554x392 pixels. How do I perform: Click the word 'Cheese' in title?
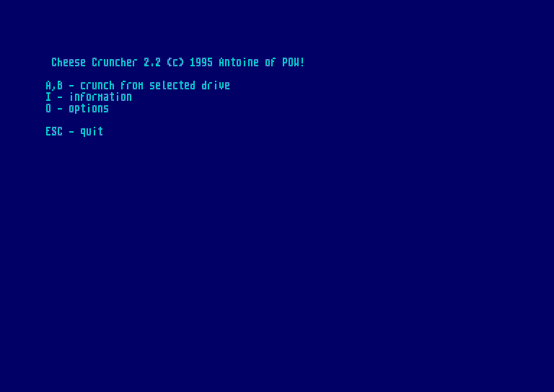[x=69, y=63]
